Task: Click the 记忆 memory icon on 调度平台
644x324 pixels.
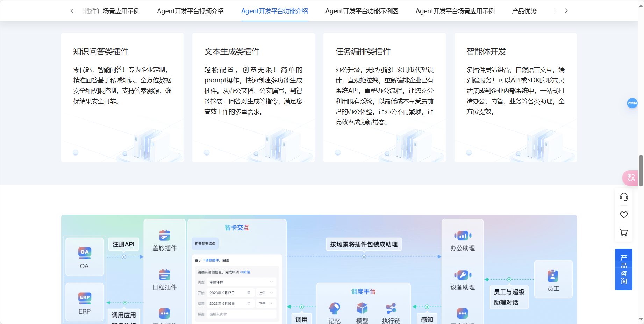Action: (334, 309)
